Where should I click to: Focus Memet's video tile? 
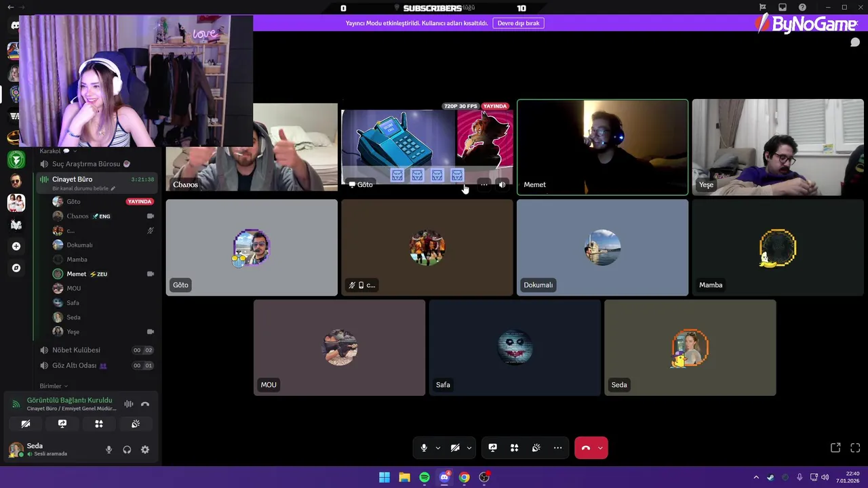pos(603,147)
